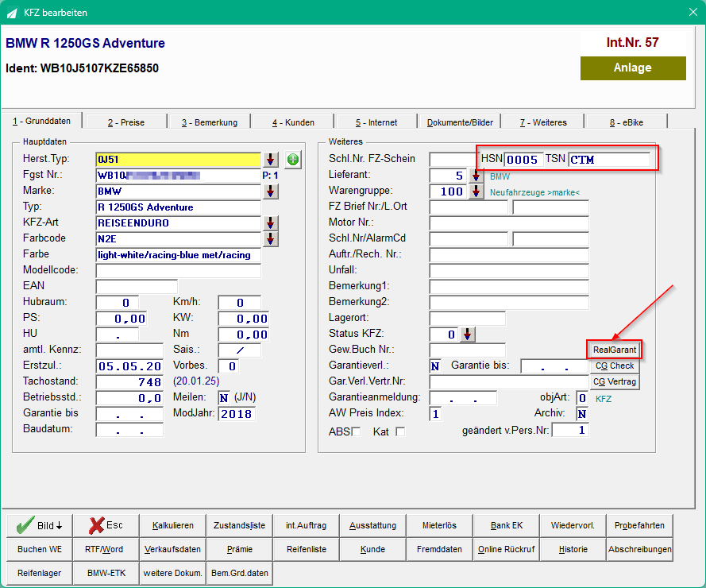Viewport: 706px width, 588px height.
Task: Click the green plus icon beside Herst.Typ
Action: click(293, 160)
